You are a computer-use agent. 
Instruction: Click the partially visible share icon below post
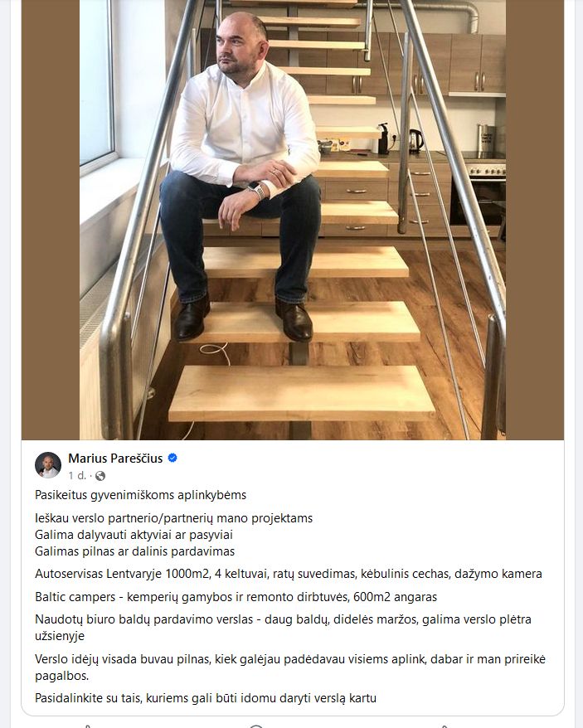(x=444, y=726)
